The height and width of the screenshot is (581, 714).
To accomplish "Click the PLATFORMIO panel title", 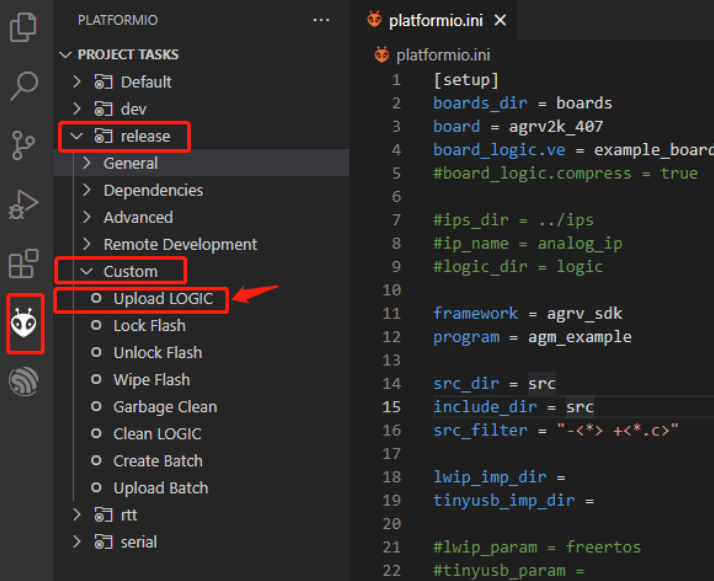I will [x=117, y=20].
